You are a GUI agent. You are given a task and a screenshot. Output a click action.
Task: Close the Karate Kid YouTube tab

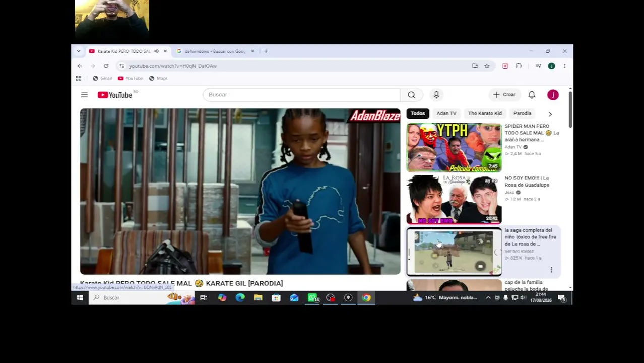165,51
